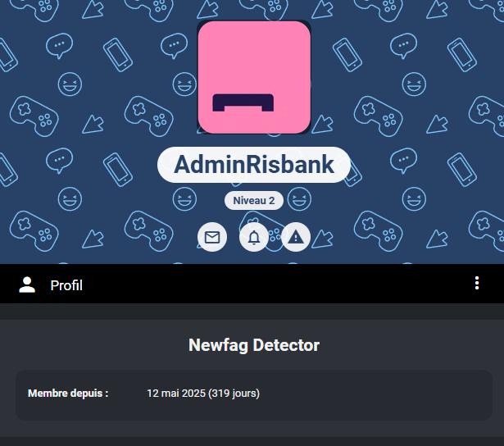Click the speech bubble icon left of avatar top
The image size is (504, 446).
coord(173,45)
